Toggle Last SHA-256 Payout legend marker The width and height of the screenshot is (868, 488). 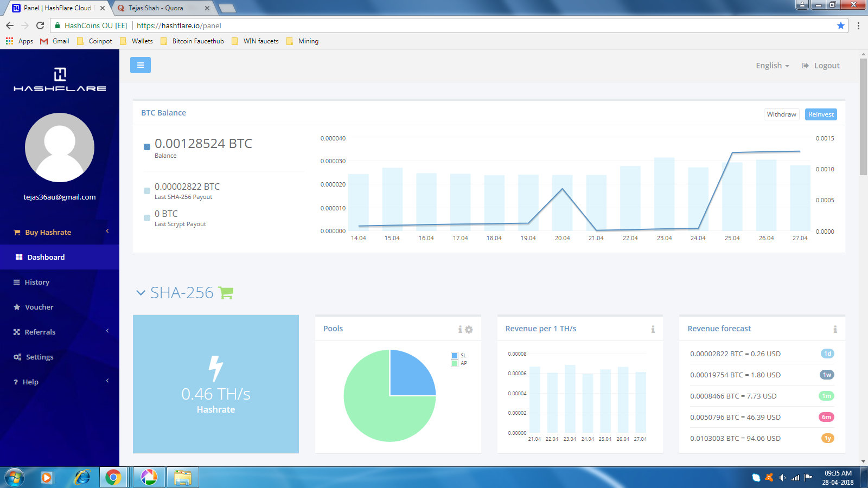[x=147, y=191]
